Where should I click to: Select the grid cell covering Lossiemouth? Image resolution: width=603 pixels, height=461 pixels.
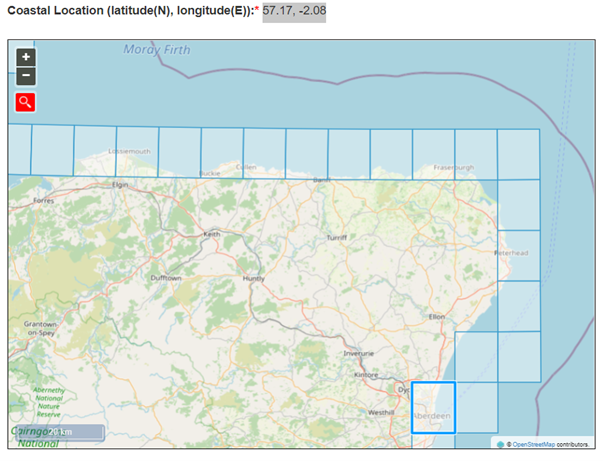point(137,152)
